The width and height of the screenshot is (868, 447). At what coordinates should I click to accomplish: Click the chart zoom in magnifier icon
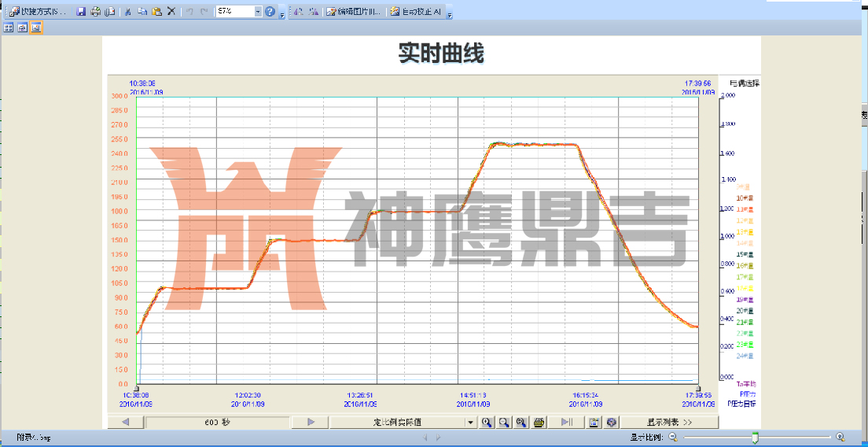click(487, 422)
